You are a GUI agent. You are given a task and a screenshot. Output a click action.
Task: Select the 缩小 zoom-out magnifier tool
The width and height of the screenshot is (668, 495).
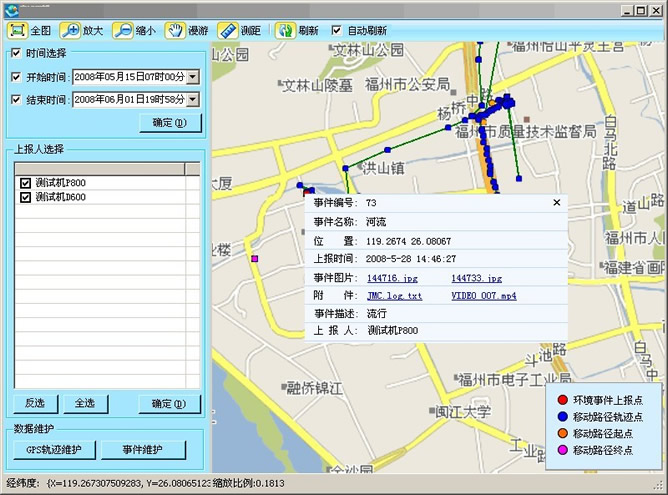[123, 31]
